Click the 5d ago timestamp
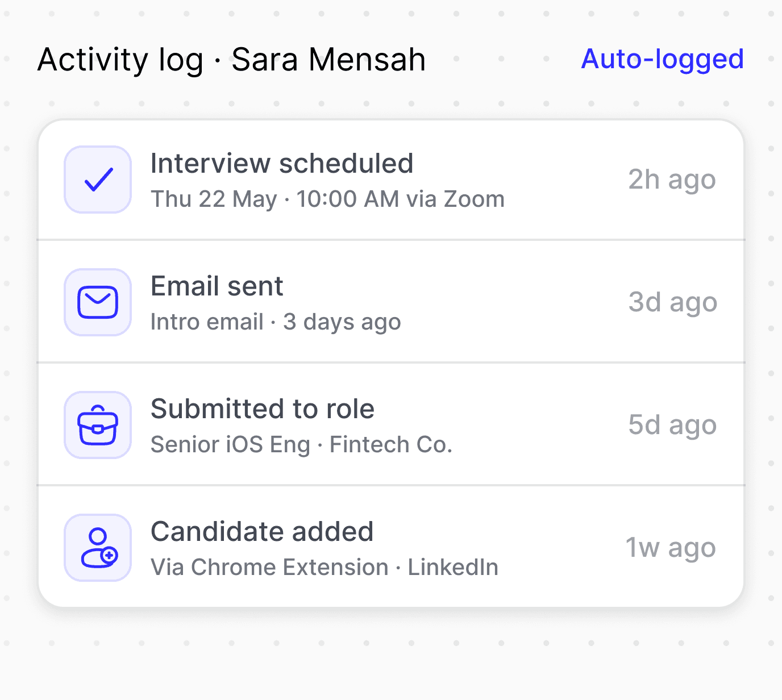The width and height of the screenshot is (782, 700). 672,426
